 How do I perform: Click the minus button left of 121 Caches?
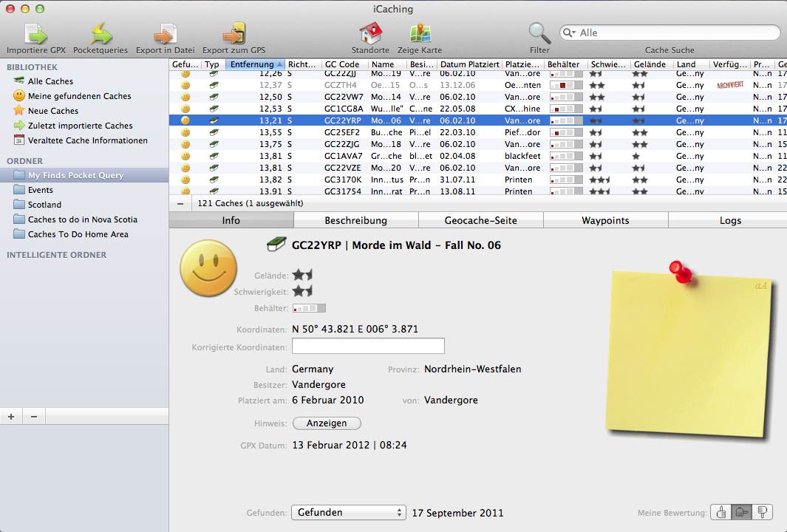[x=180, y=204]
